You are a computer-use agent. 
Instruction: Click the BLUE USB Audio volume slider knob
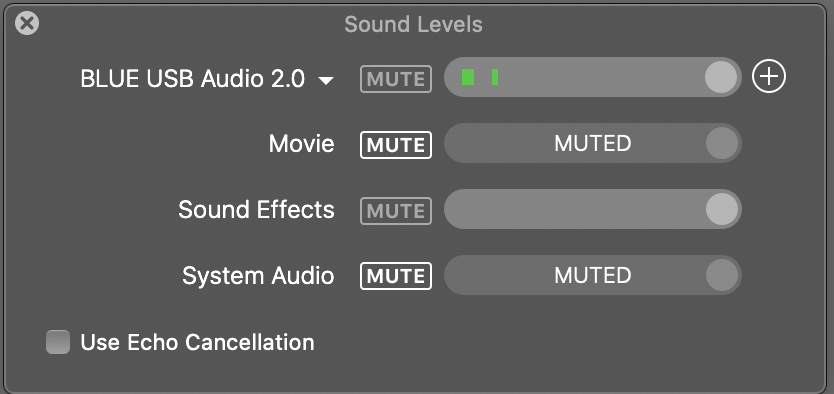pos(721,77)
